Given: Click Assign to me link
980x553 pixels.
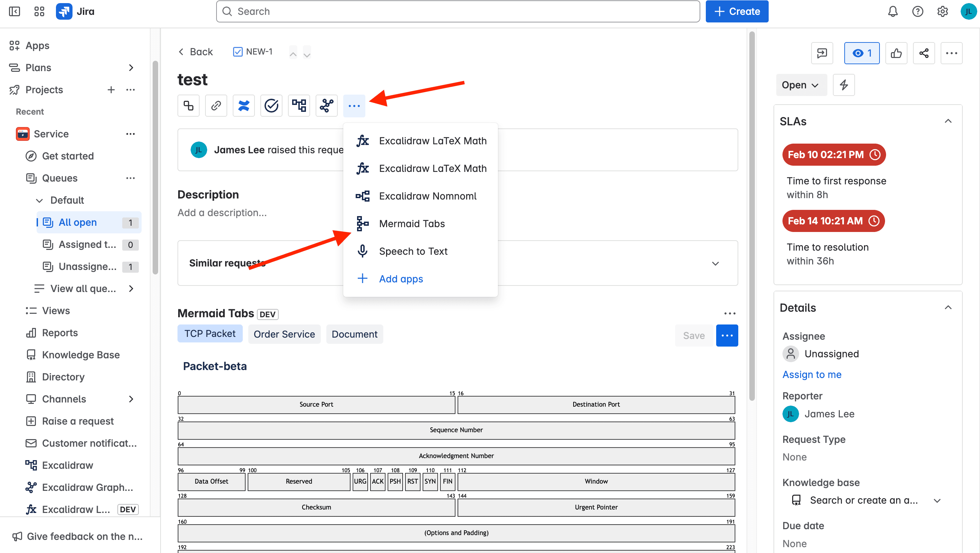Looking at the screenshot, I should [812, 375].
